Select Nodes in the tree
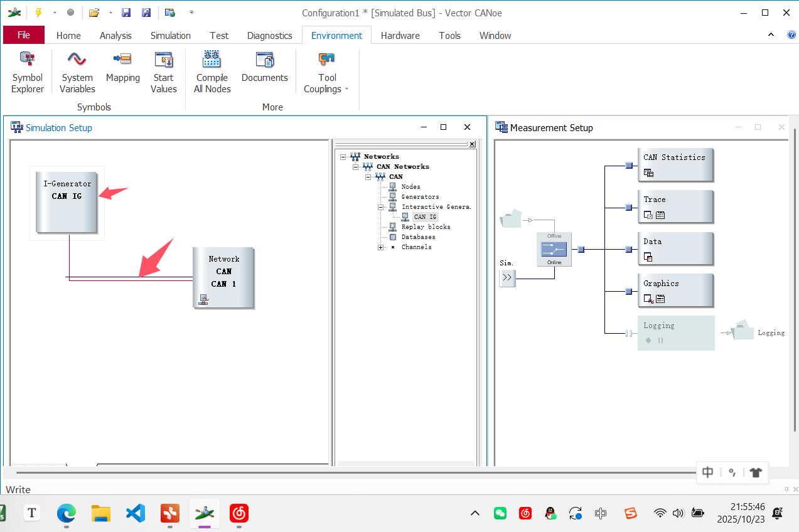 coord(410,187)
